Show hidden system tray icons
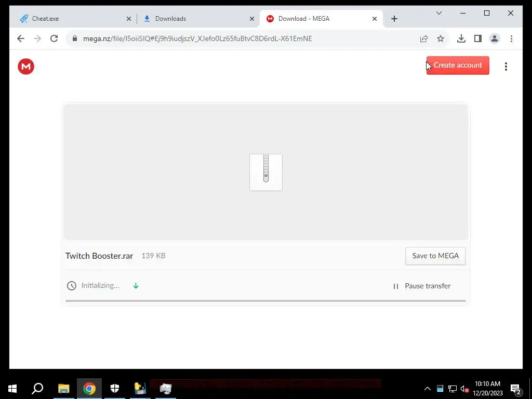 428,389
